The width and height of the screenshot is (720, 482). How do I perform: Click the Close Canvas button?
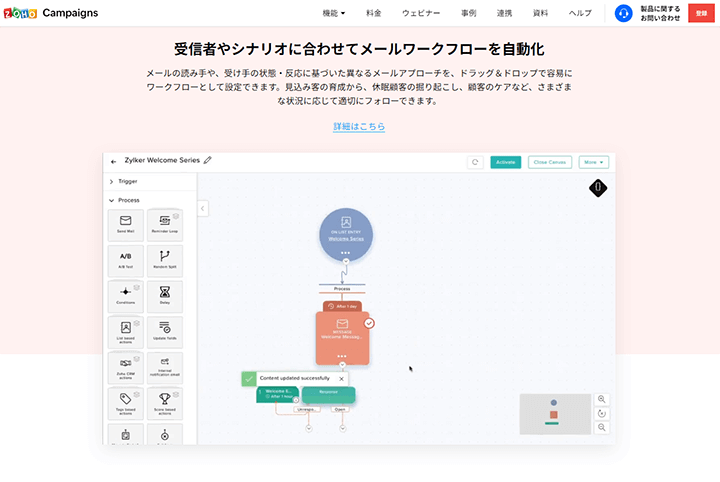coord(550,162)
